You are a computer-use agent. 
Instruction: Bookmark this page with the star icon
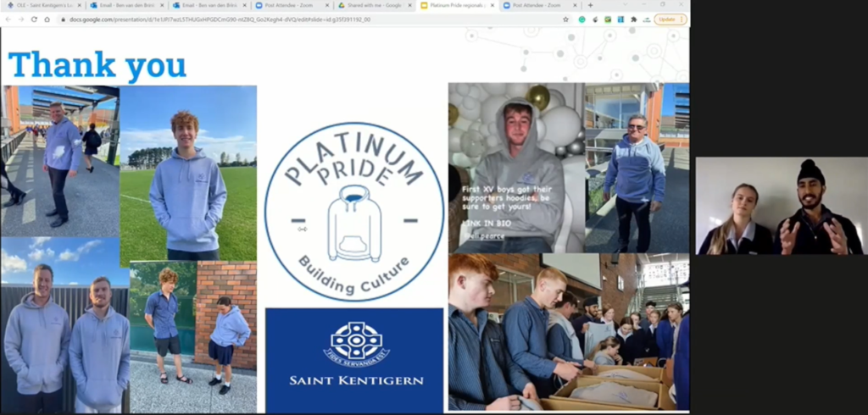(x=566, y=19)
